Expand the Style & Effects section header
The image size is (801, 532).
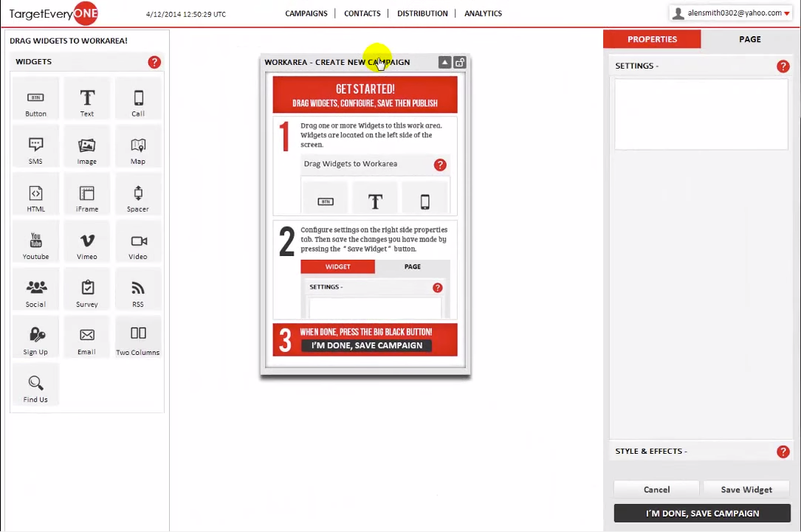701,452
